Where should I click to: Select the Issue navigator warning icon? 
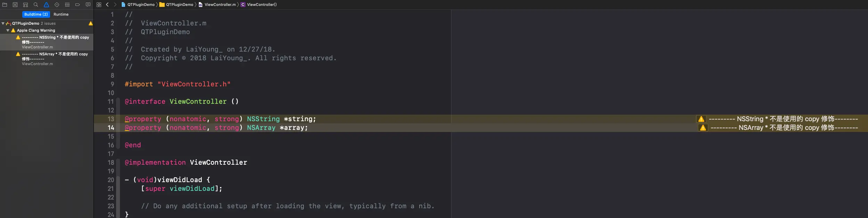point(46,5)
